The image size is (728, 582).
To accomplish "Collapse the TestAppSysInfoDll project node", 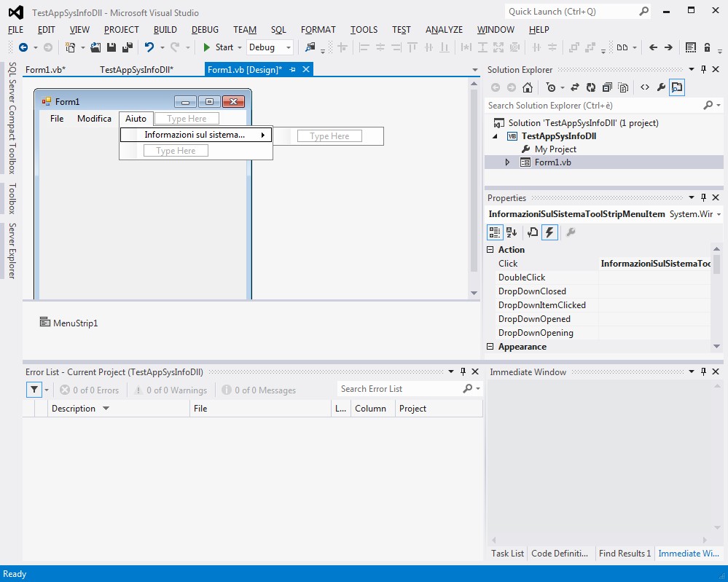I will pos(495,136).
